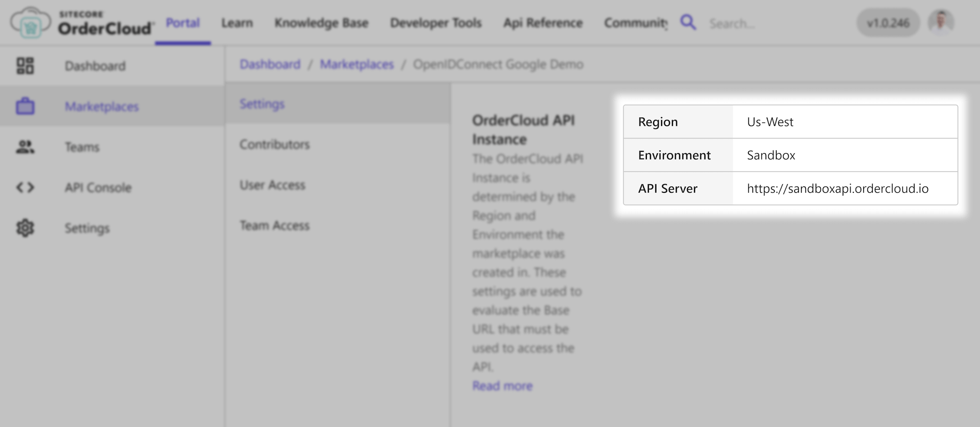This screenshot has width=980, height=427.
Task: Click the Dashboard grid icon in sidebar
Action: tap(25, 66)
